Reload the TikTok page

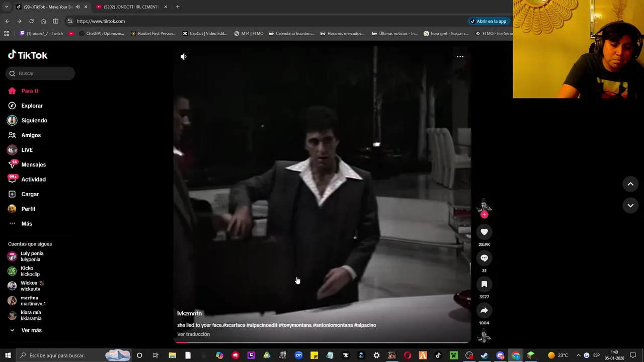click(x=31, y=21)
